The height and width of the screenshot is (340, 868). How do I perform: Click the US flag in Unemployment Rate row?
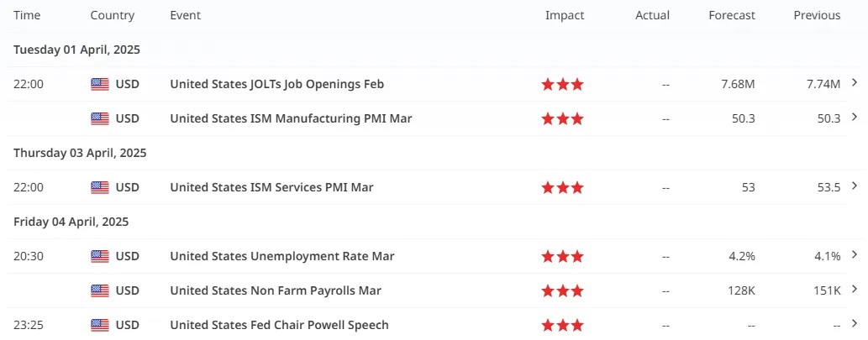(100, 256)
